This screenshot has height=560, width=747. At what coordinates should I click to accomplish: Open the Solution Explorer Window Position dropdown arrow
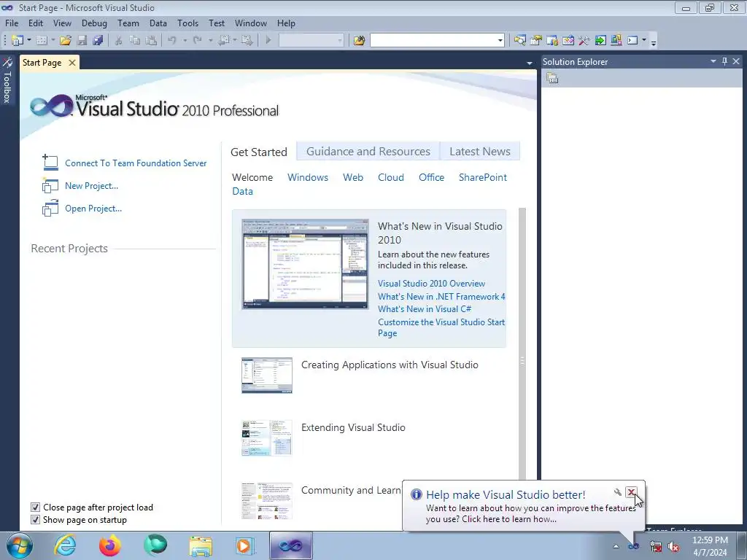pyautogui.click(x=713, y=61)
